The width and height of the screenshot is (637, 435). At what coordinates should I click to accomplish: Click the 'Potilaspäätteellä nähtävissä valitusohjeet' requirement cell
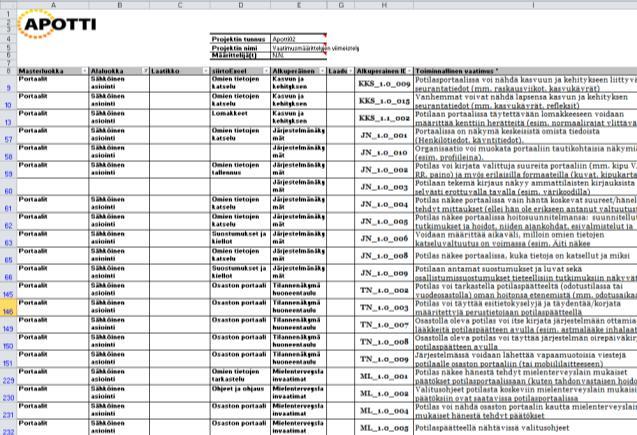525,428
